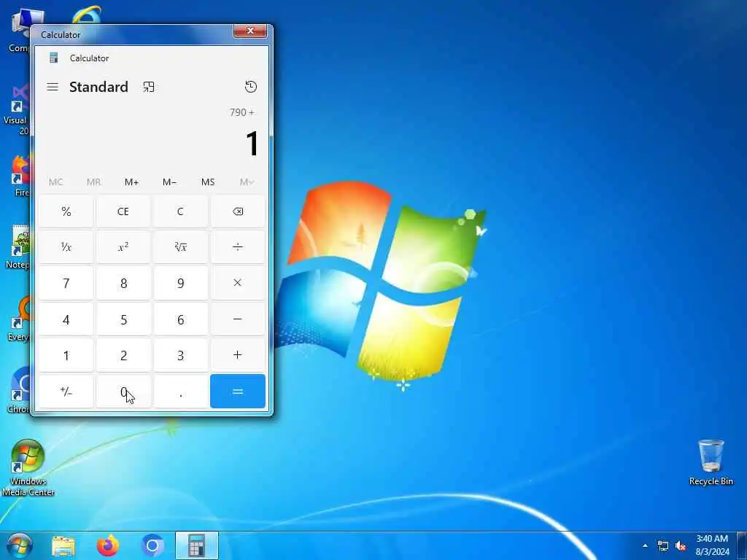The height and width of the screenshot is (560, 747).
Task: Click the blue equals key
Action: coord(238,391)
